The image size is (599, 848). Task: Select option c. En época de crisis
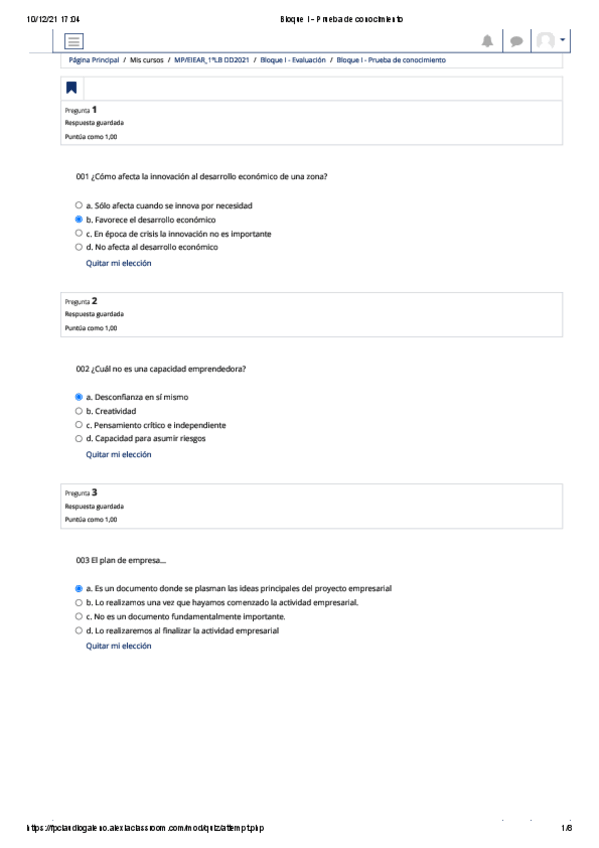point(79,234)
